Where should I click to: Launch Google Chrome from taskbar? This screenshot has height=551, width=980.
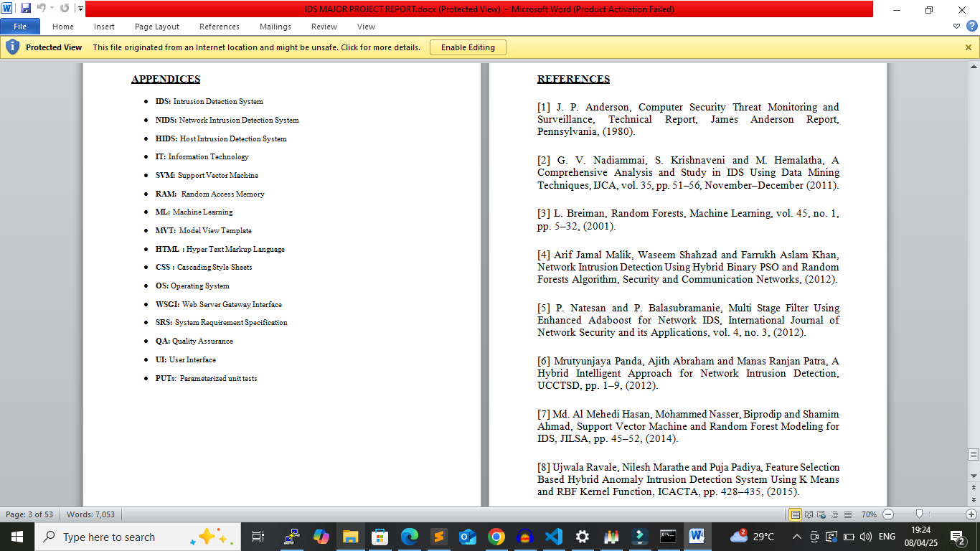point(496,537)
